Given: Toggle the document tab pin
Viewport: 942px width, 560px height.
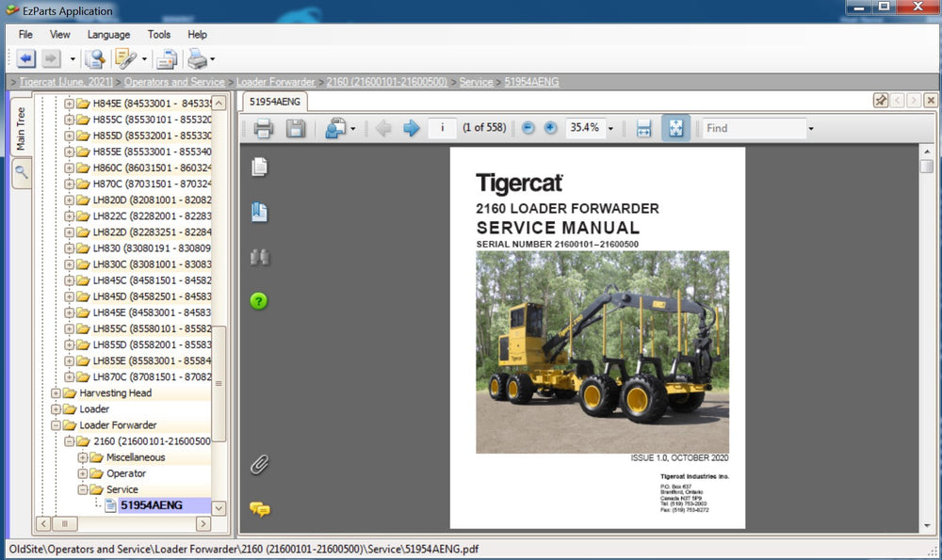Looking at the screenshot, I should (881, 101).
